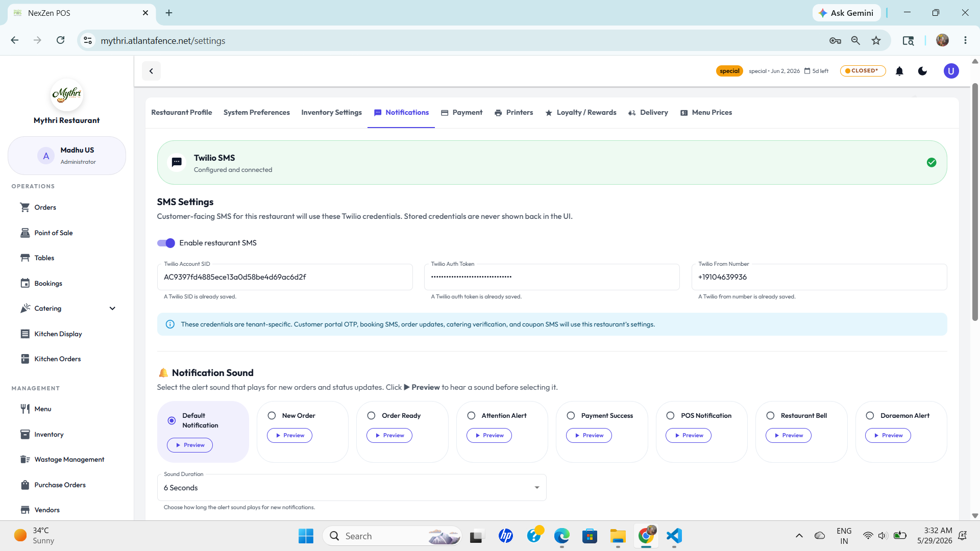Click the Twilio Auth Token field
Image resolution: width=980 pixels, height=551 pixels.
552,277
